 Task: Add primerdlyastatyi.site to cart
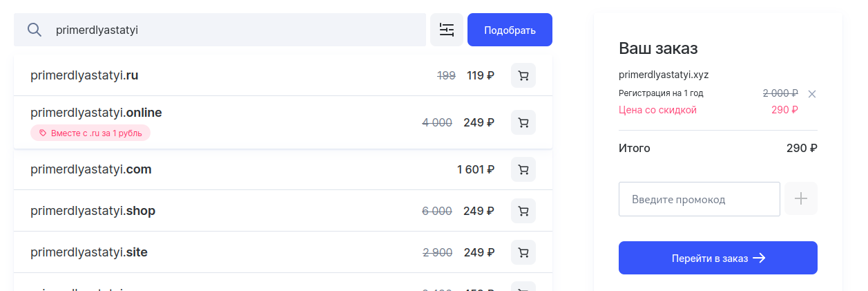tap(523, 252)
